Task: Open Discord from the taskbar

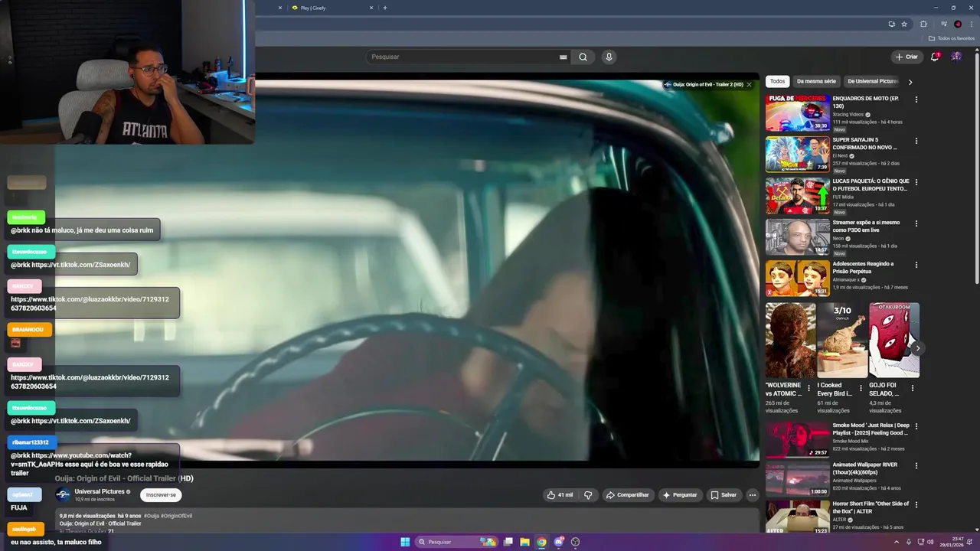Action: pos(558,542)
